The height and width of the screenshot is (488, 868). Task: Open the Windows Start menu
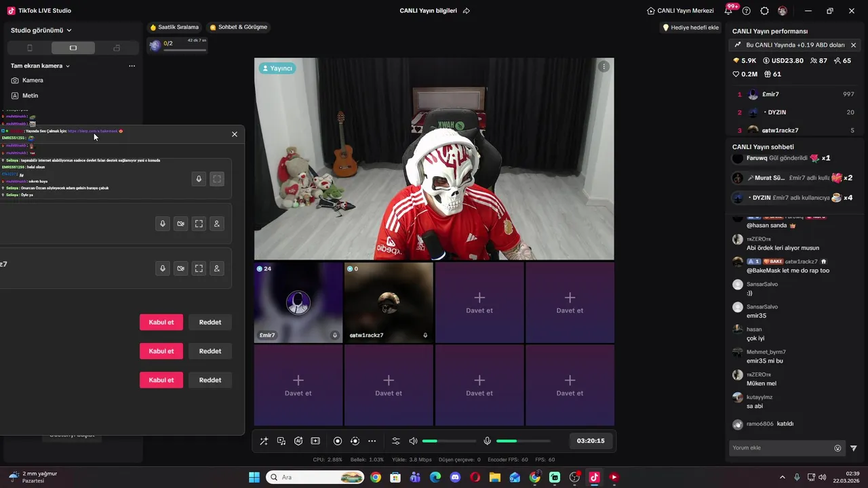[x=254, y=477]
